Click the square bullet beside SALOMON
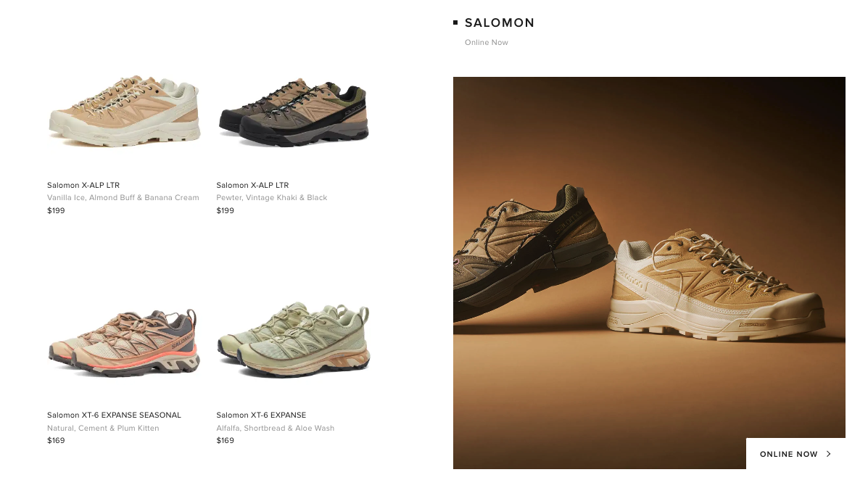Image resolution: width=868 pixels, height=488 pixels. tap(455, 22)
